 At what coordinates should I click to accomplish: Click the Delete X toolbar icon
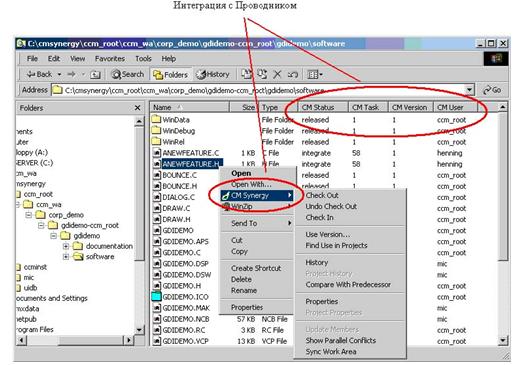277,74
